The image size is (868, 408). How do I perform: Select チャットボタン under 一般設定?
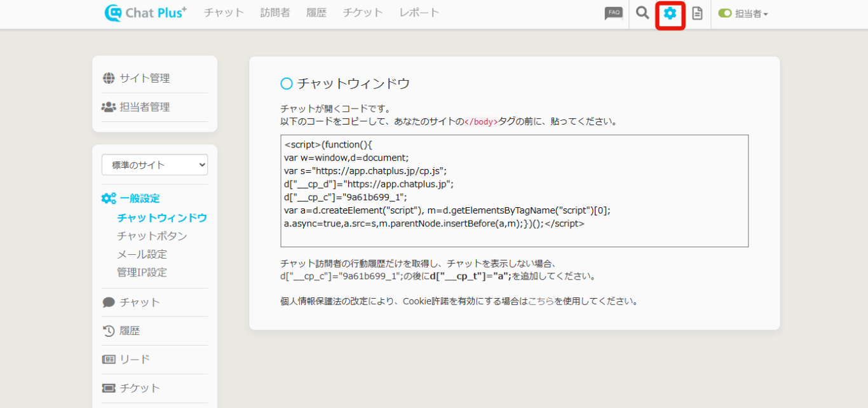coord(152,236)
